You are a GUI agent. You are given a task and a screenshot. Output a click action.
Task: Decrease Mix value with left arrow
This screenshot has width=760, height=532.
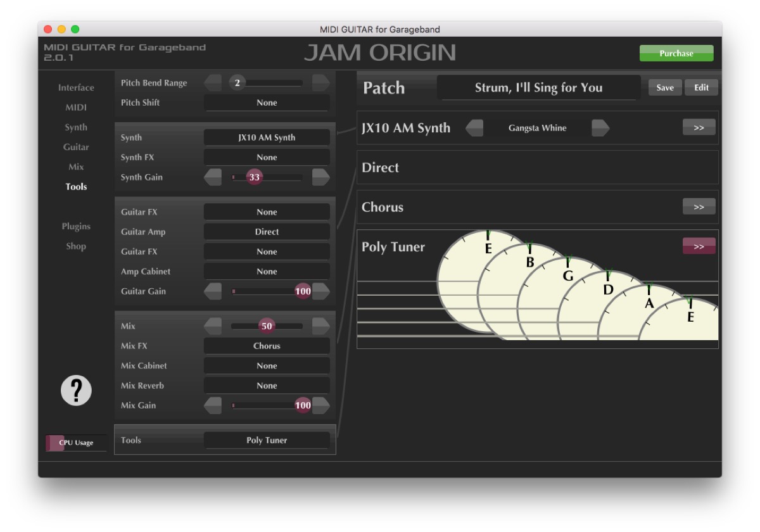tap(213, 326)
